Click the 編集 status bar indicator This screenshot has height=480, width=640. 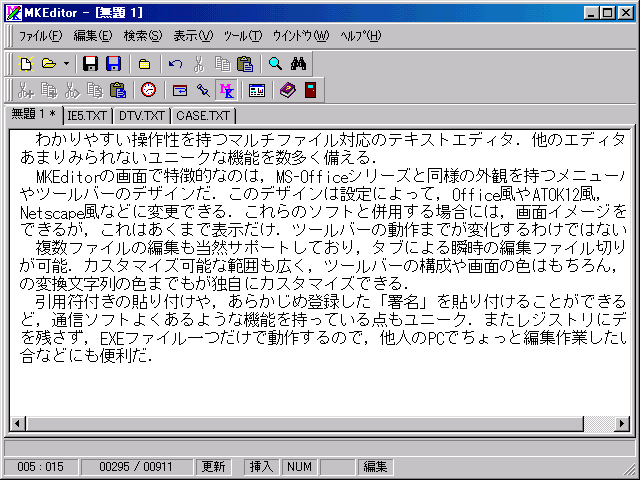coord(376,467)
